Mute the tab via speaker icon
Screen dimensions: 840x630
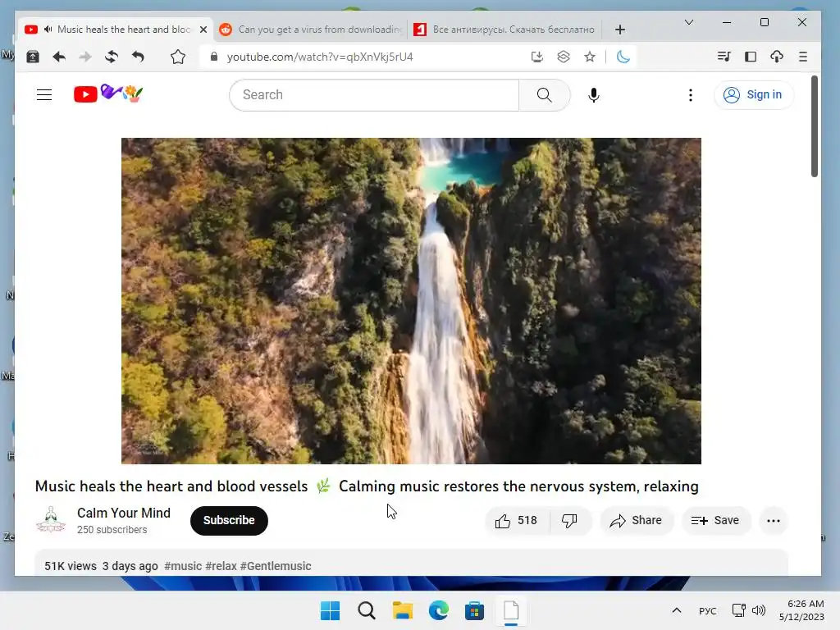point(48,30)
